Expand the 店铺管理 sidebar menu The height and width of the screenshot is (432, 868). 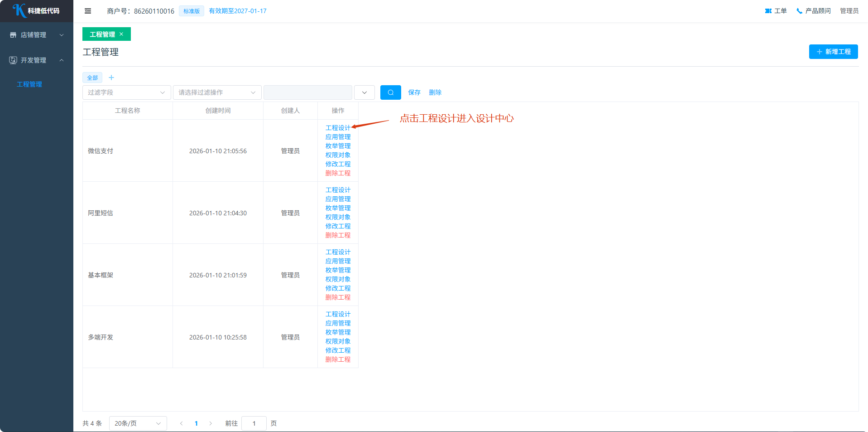[x=36, y=35]
